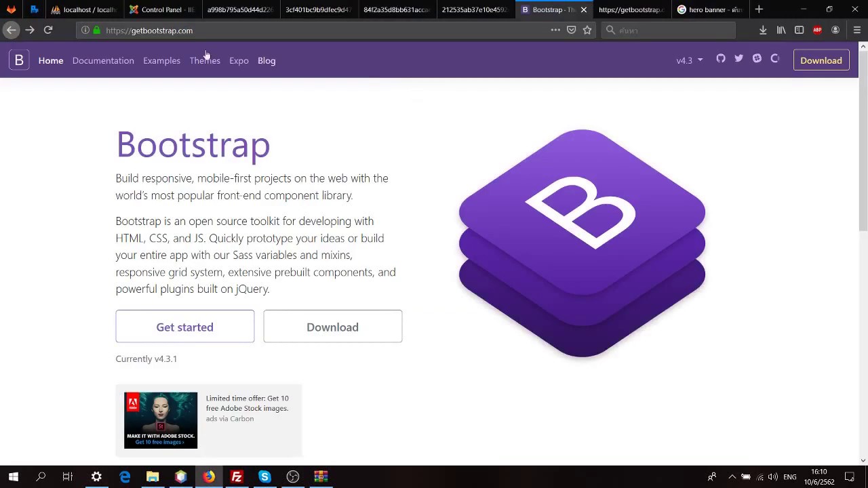The height and width of the screenshot is (488, 868).
Task: Open Task View on the taskbar
Action: [x=68, y=476]
